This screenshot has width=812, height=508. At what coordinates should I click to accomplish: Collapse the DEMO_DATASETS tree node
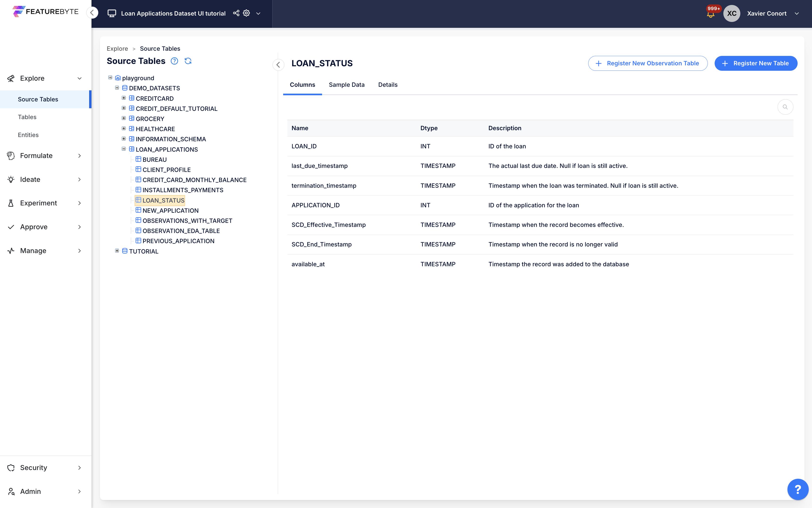click(x=117, y=88)
